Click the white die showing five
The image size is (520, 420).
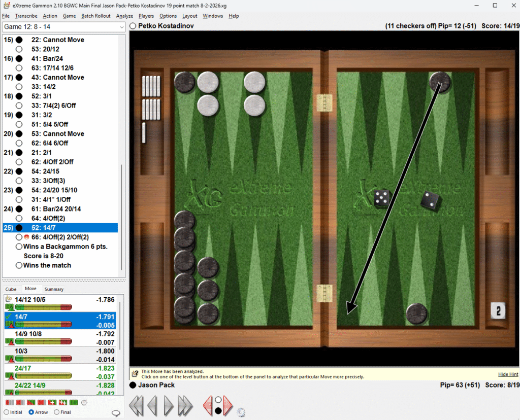(381, 198)
